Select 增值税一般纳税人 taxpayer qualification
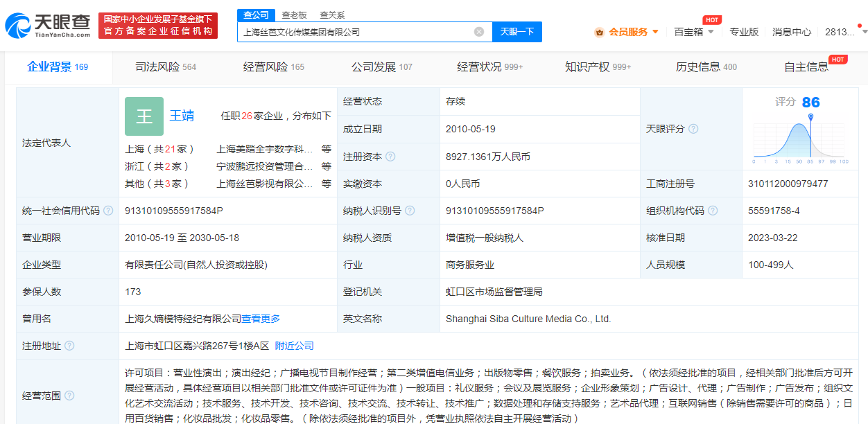The image size is (868, 424). point(485,238)
